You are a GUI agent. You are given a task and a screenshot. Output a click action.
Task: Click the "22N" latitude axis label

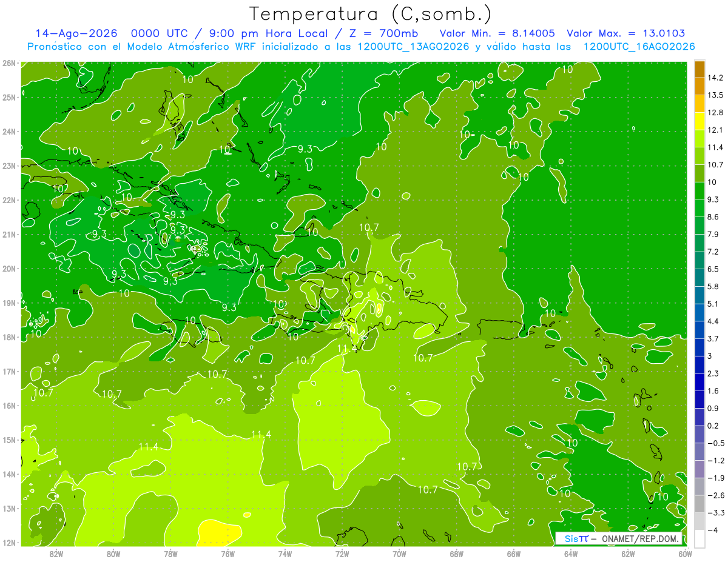coord(9,200)
